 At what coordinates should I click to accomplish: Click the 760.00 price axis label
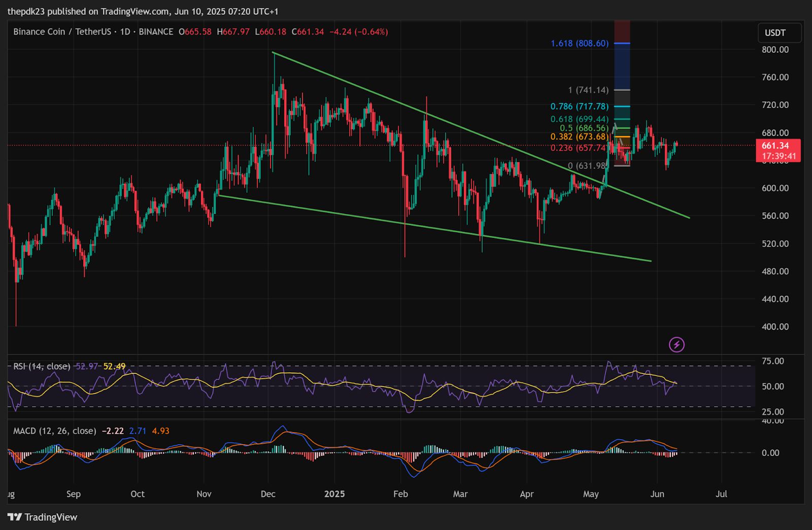(x=775, y=78)
